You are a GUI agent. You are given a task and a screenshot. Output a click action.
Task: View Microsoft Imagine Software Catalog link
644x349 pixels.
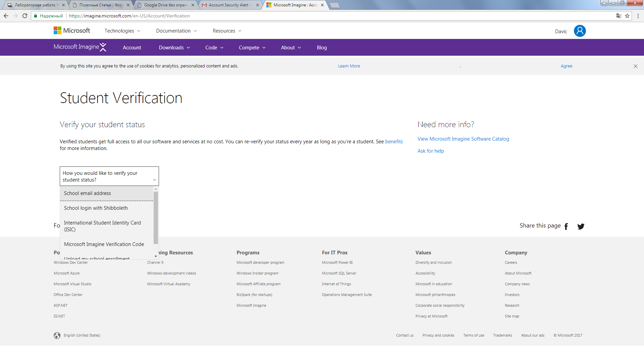[x=463, y=139]
